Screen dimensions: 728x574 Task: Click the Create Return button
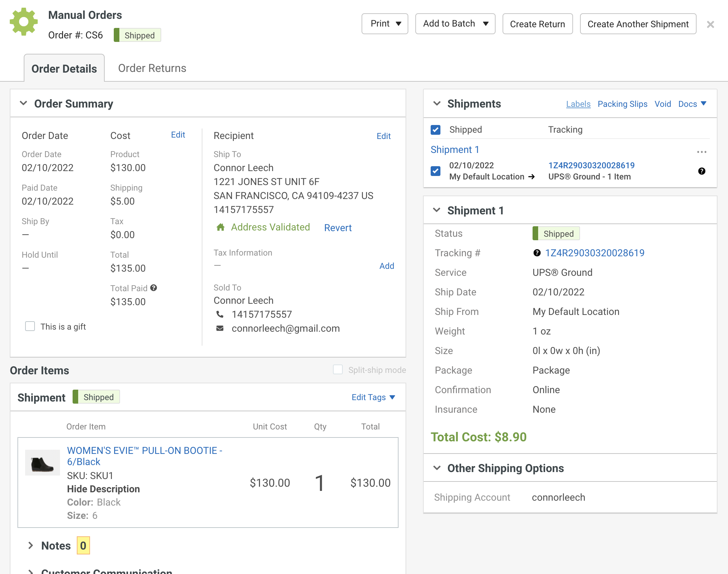click(x=537, y=24)
